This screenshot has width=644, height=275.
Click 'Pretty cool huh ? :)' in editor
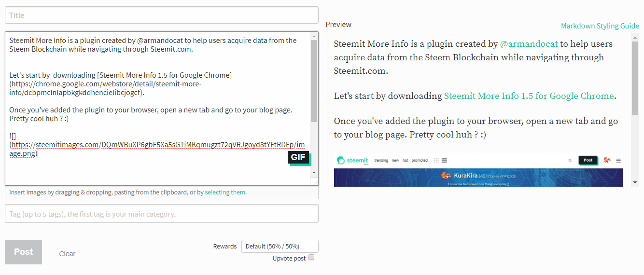coord(39,119)
